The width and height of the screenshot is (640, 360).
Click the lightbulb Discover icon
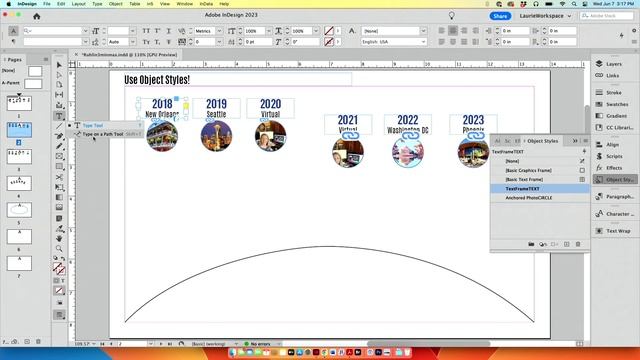tap(451, 16)
